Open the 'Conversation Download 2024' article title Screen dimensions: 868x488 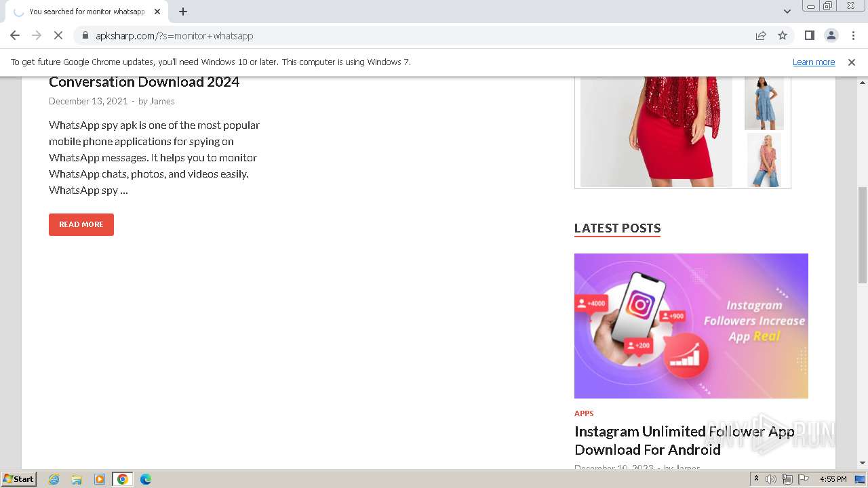pos(144,82)
